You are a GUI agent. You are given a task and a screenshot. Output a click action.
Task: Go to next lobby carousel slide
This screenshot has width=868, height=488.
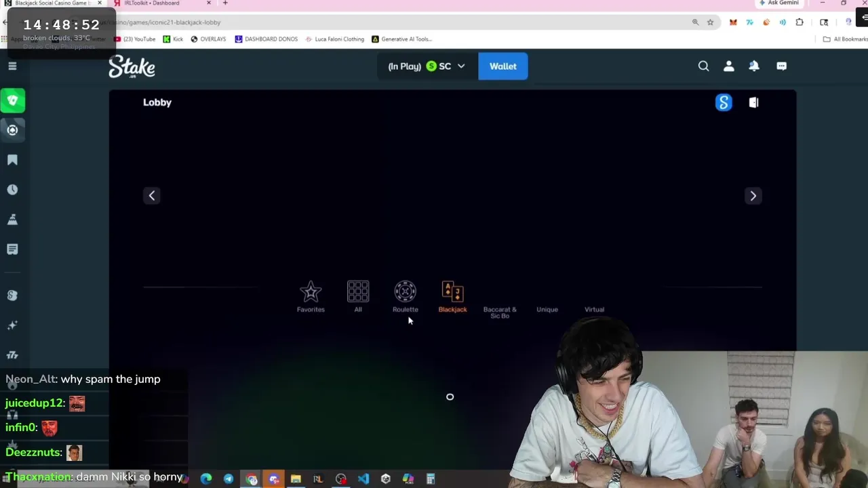(x=753, y=196)
